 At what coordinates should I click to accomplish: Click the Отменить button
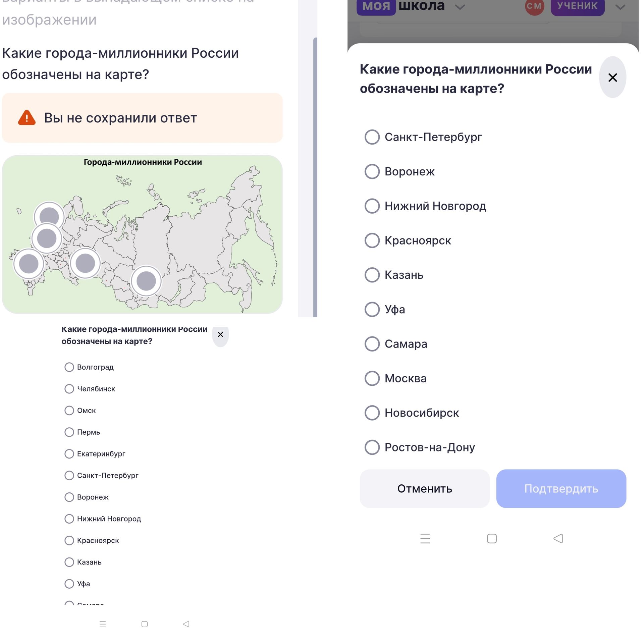[425, 488]
